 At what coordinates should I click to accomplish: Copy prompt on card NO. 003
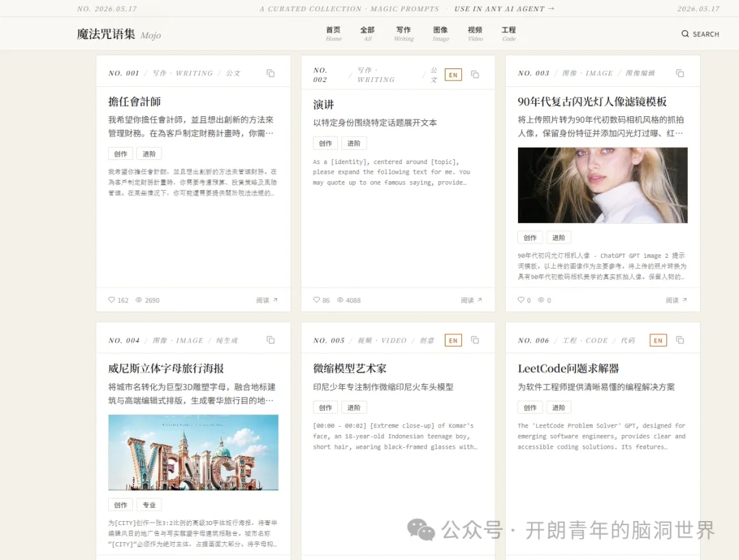(679, 73)
